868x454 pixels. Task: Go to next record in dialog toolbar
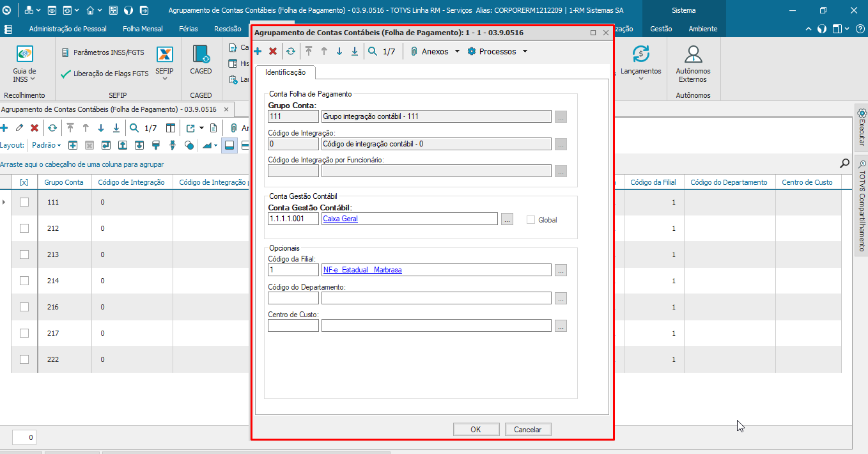point(339,51)
